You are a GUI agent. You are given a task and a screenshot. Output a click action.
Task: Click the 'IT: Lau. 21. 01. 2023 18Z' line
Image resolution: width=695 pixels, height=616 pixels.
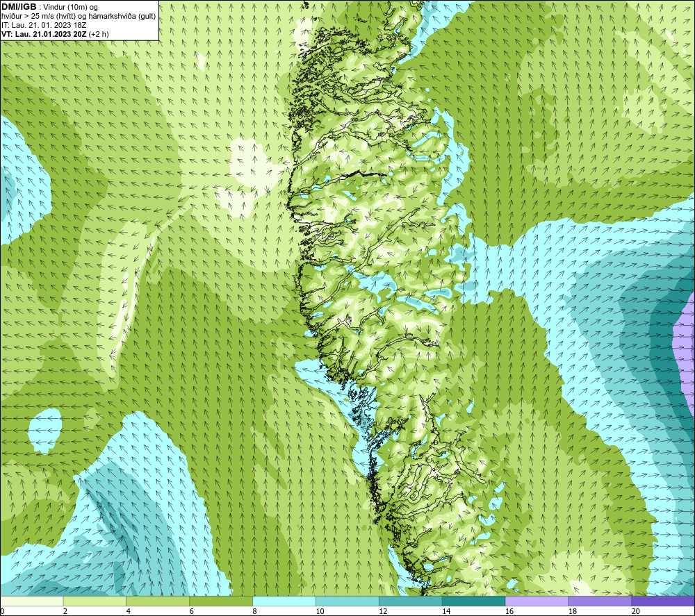(44, 25)
